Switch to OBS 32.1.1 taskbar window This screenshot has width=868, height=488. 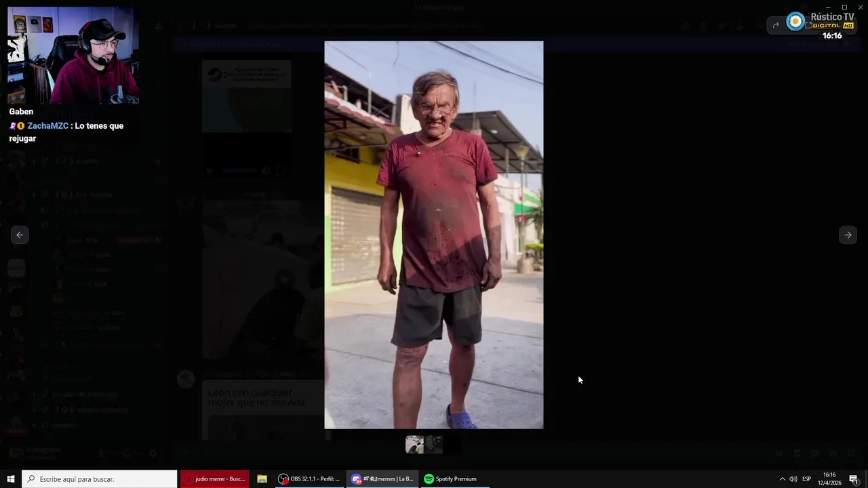[x=309, y=479]
